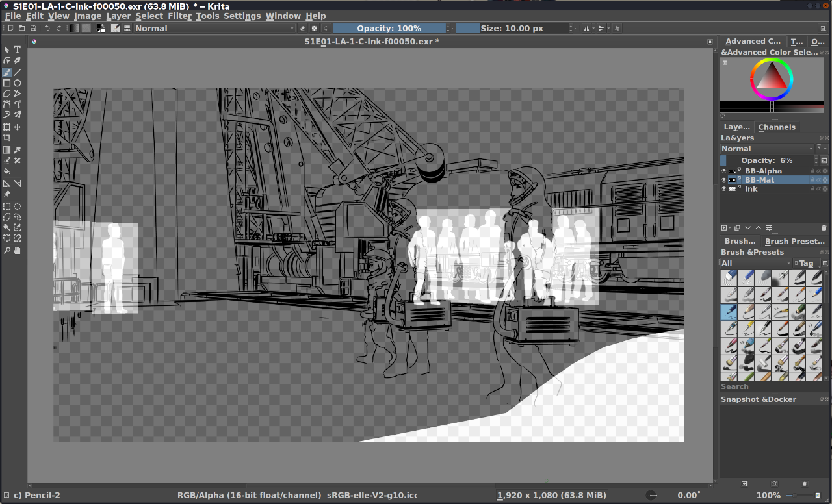Switch to the Channels tab
This screenshot has height=504, width=832.
[777, 127]
